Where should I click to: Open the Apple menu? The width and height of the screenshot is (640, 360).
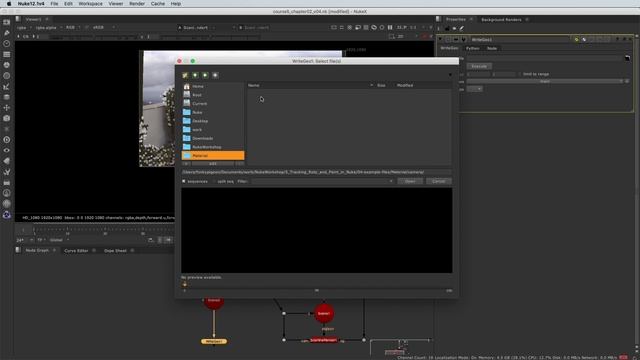click(9, 4)
